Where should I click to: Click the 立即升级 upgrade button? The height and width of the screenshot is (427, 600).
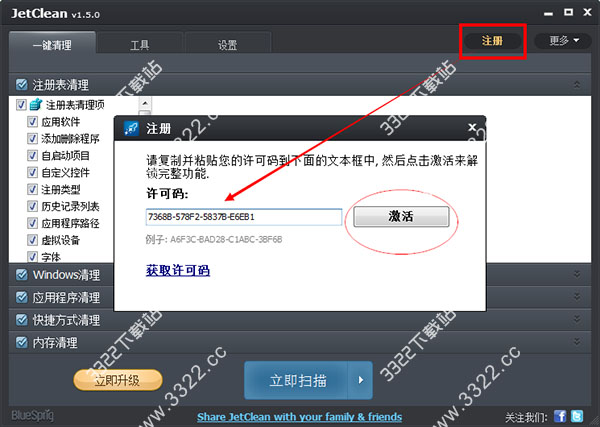tap(118, 380)
